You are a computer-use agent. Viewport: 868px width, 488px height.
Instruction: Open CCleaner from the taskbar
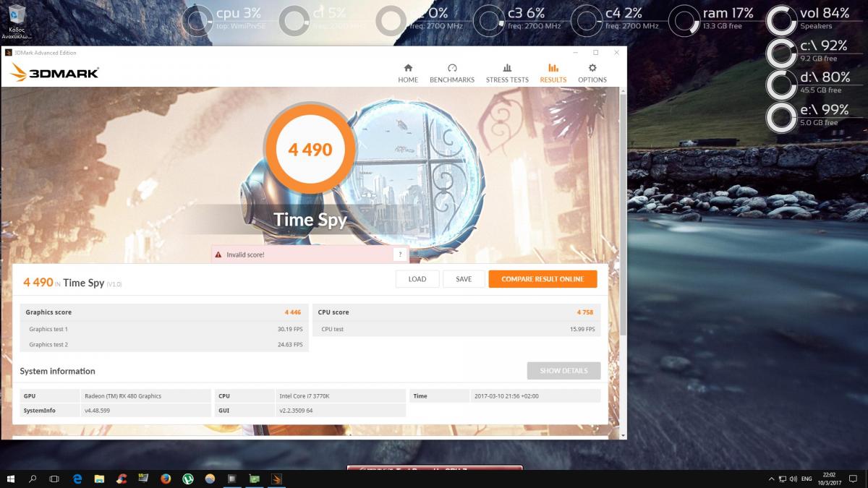(122, 479)
